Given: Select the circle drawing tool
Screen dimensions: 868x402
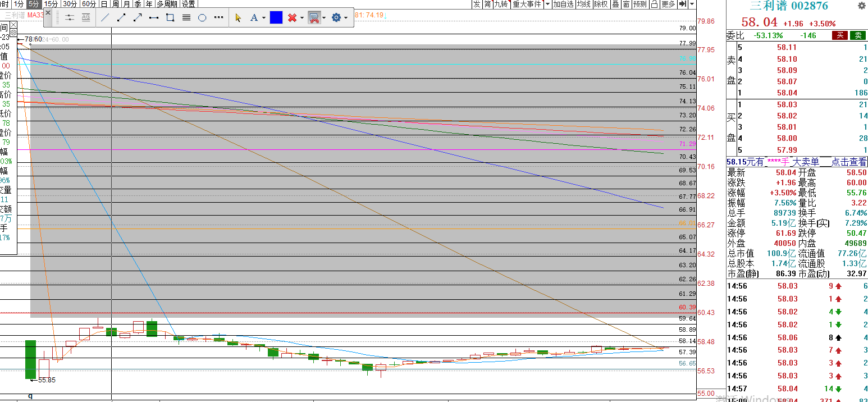Looking at the screenshot, I should tap(203, 17).
